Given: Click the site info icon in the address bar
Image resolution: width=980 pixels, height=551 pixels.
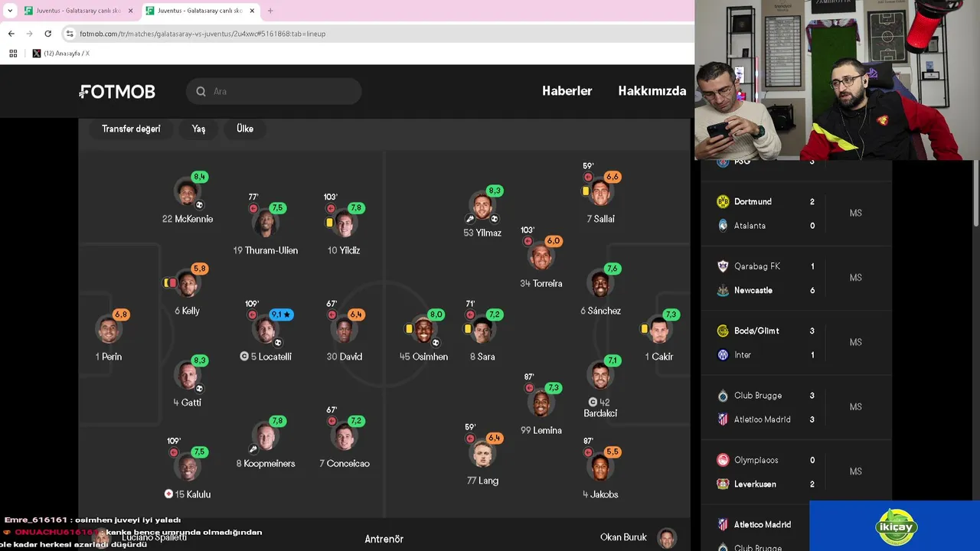Looking at the screenshot, I should (x=70, y=34).
